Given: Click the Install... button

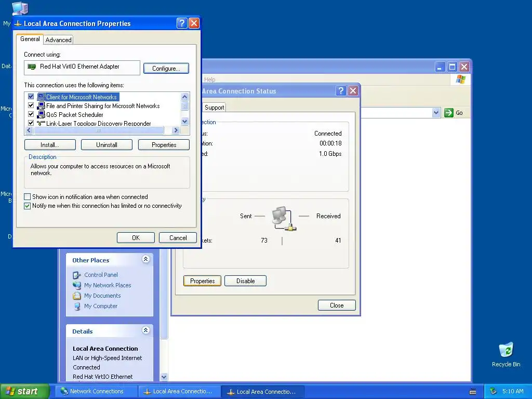Looking at the screenshot, I should (50, 145).
